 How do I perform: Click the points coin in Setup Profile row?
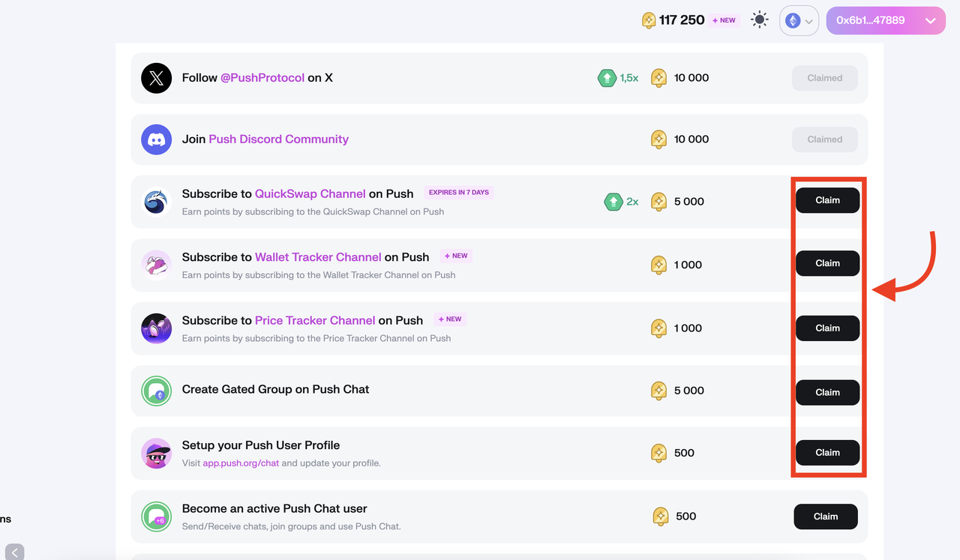click(x=658, y=453)
